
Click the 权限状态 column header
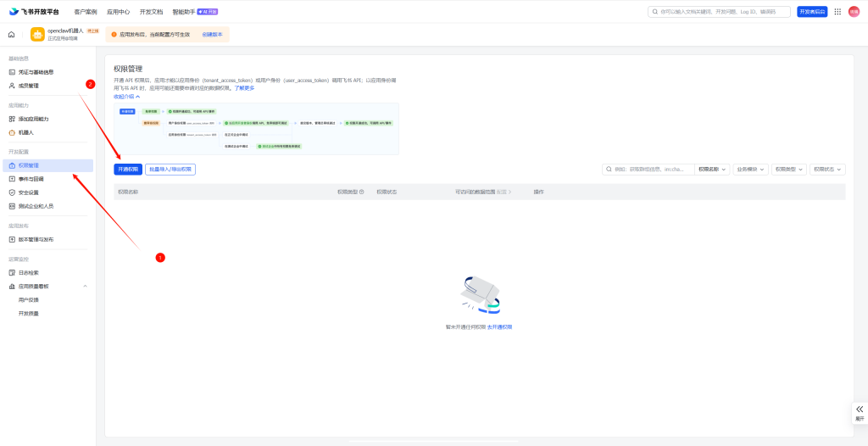tap(387, 192)
